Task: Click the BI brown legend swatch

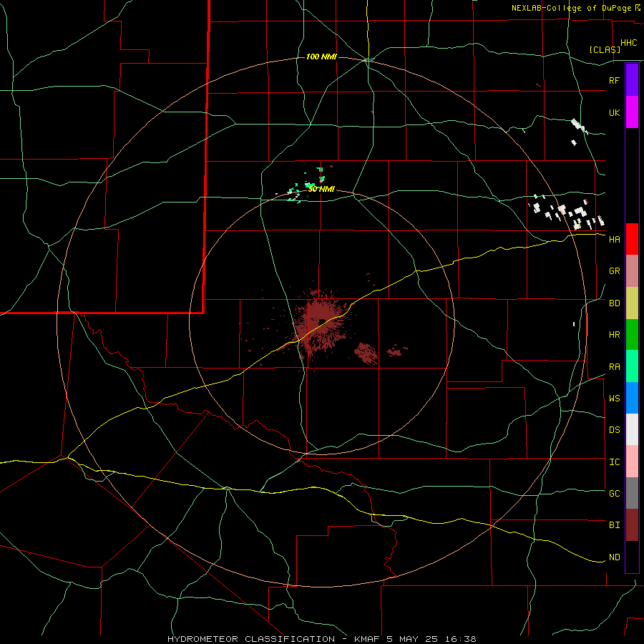Action: (632, 525)
